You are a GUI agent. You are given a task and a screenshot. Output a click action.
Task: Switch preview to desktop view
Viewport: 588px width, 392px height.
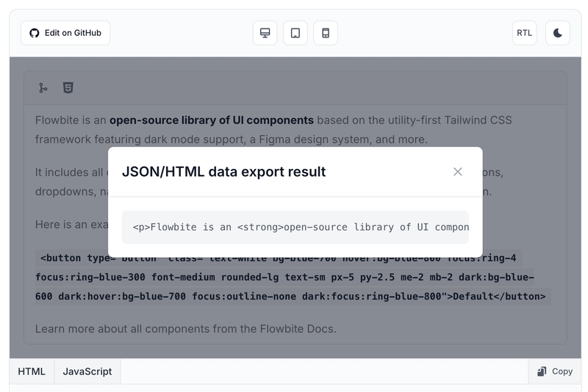(x=265, y=33)
